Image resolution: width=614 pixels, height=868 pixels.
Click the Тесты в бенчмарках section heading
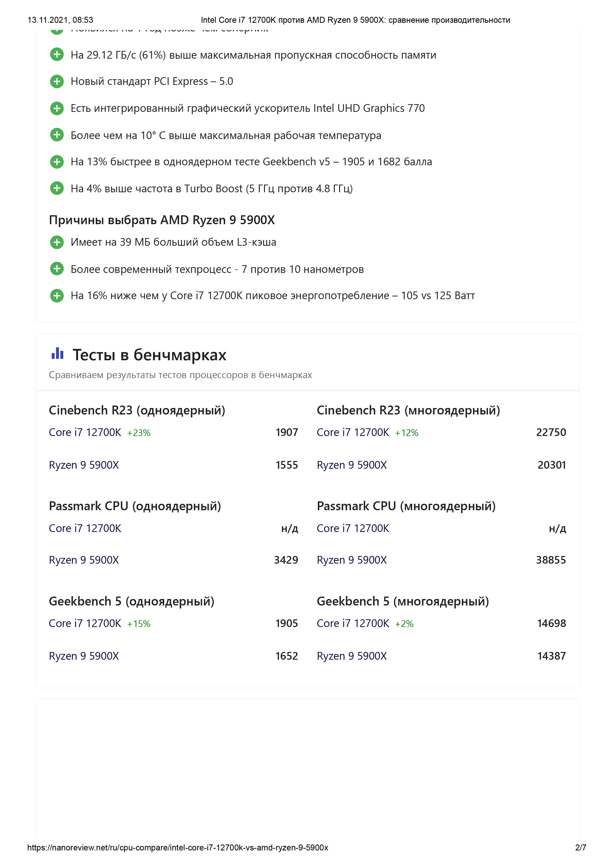pos(149,355)
